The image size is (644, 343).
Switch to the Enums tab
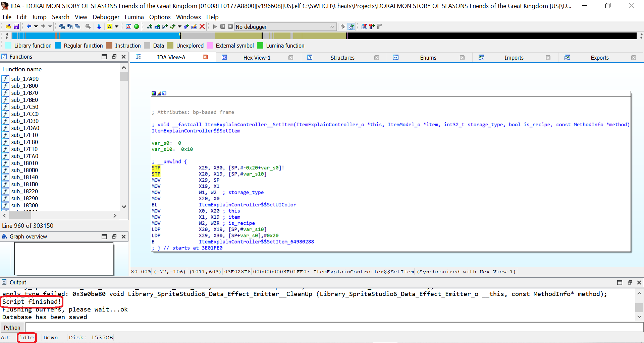[428, 58]
